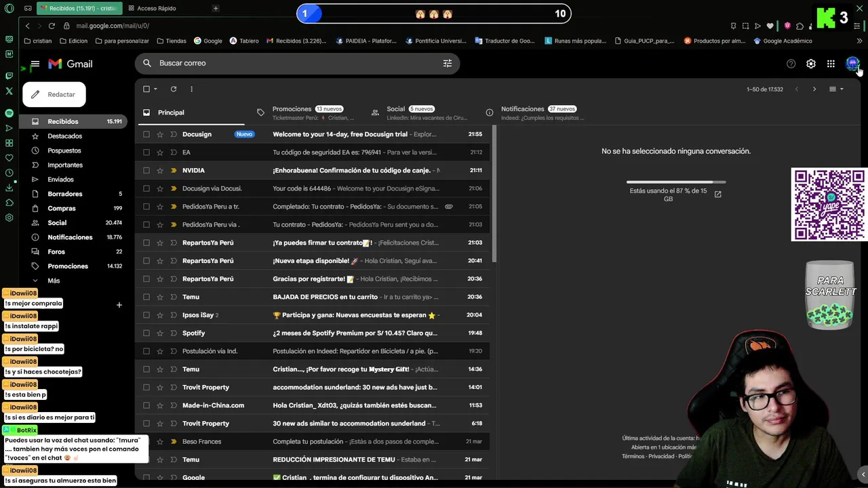Open Gmail help question mark icon
The height and width of the screenshot is (488, 868).
pyautogui.click(x=791, y=64)
